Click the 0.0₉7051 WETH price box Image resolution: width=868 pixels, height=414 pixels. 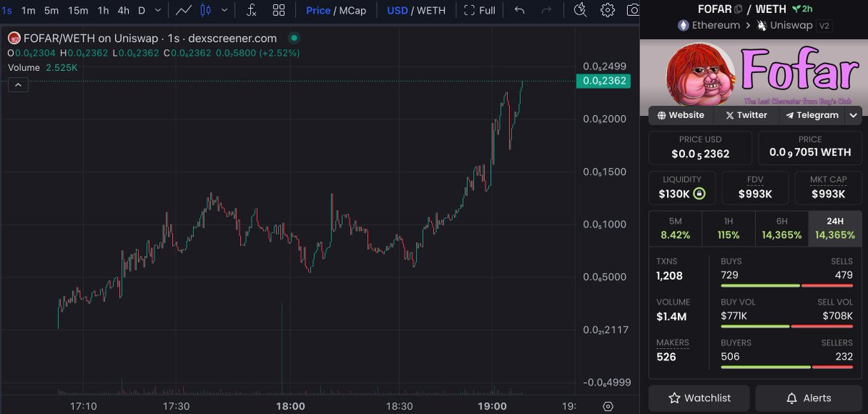pos(810,148)
